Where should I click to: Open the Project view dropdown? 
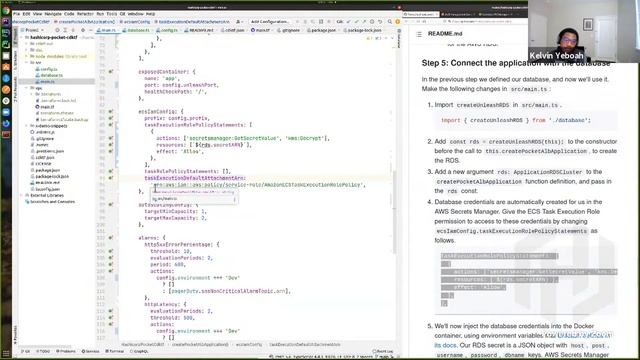pos(33,30)
